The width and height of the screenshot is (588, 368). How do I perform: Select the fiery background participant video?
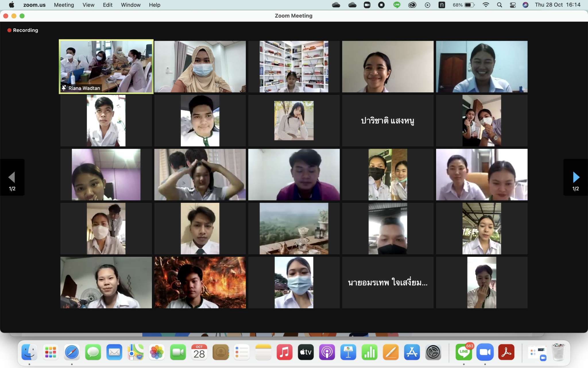pyautogui.click(x=200, y=283)
